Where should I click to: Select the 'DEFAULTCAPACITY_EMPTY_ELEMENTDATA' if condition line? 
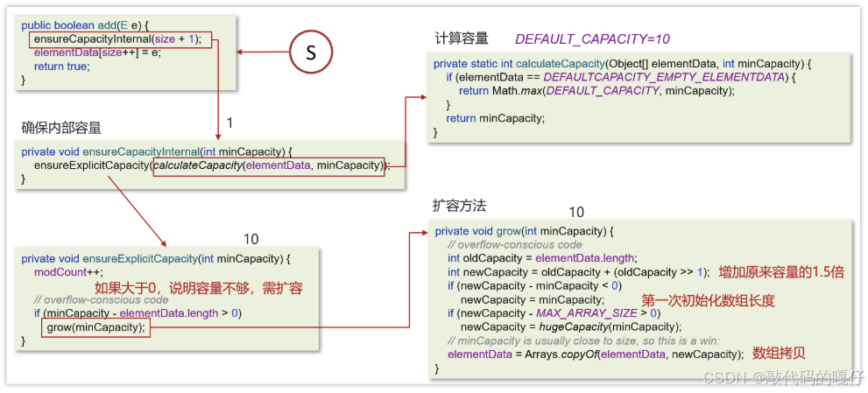coord(621,78)
